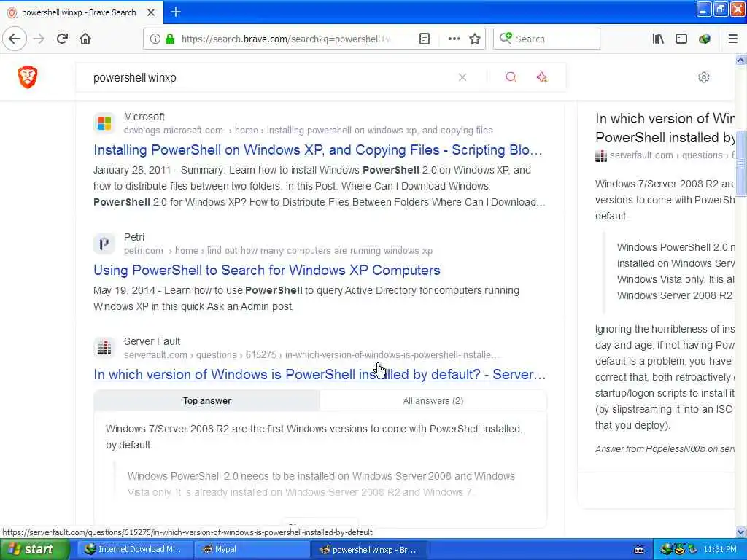Click the vertical scrollbar thumb
747x560 pixels.
pyautogui.click(x=740, y=163)
